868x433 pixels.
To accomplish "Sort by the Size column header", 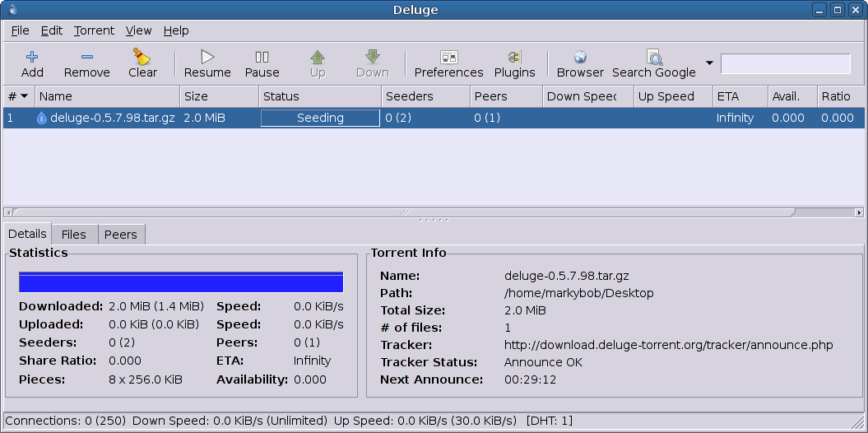I will pos(219,96).
